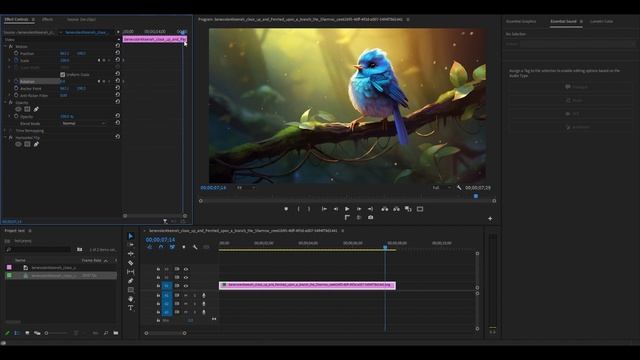This screenshot has height=360, width=640.
Task: Add marker in timeline header
Action: tap(184, 247)
